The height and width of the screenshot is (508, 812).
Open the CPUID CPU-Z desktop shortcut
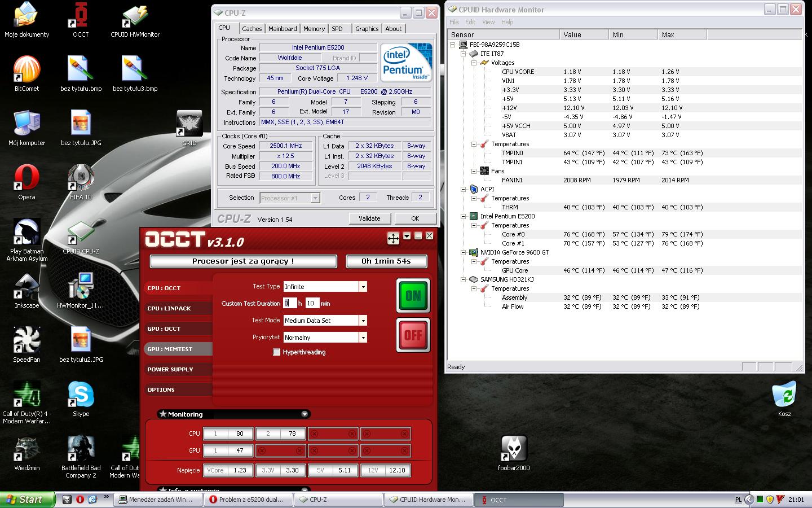tap(81, 237)
